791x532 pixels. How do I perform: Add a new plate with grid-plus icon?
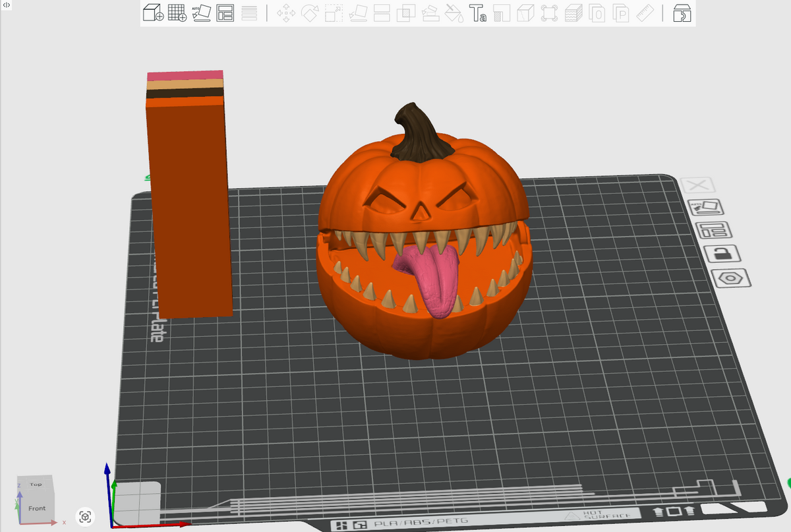[177, 13]
